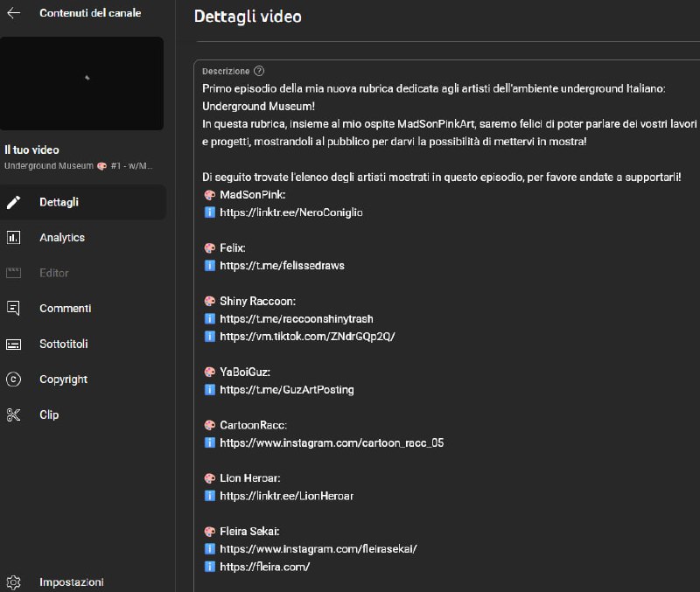Open the Analytics bar chart icon
The height and width of the screenshot is (592, 700).
coord(13,237)
